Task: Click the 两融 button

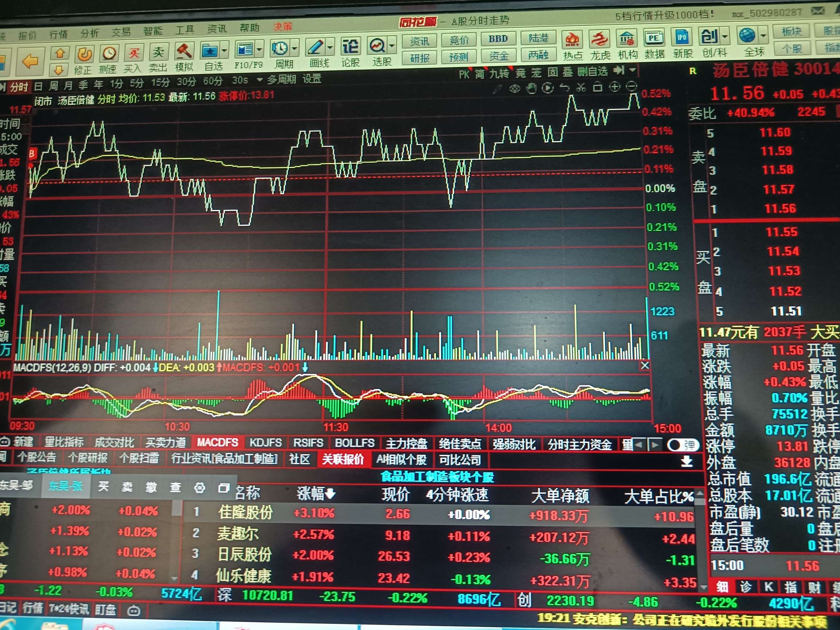Action: point(538,55)
